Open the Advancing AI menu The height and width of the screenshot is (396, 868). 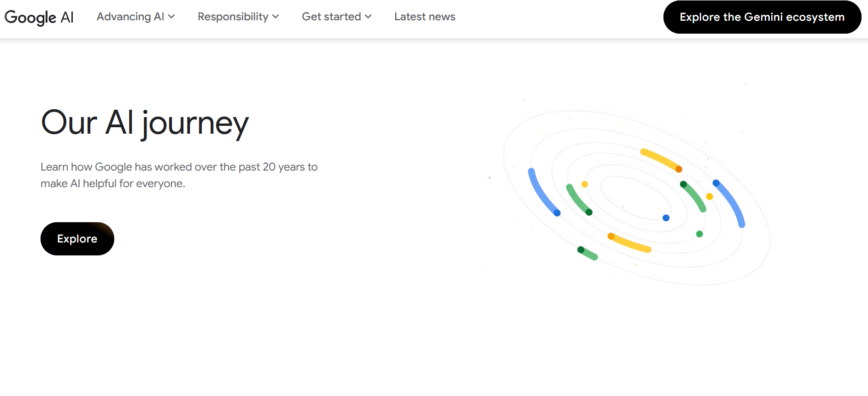pyautogui.click(x=136, y=17)
